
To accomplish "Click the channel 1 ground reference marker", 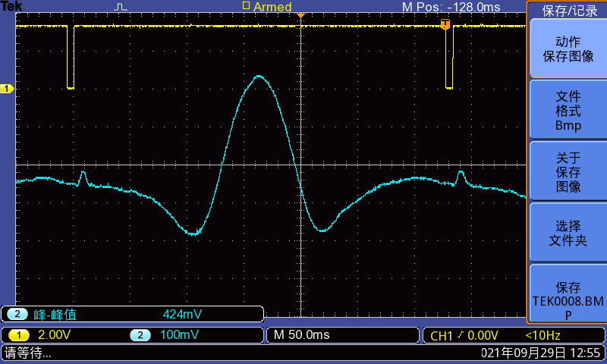I will click(x=7, y=89).
